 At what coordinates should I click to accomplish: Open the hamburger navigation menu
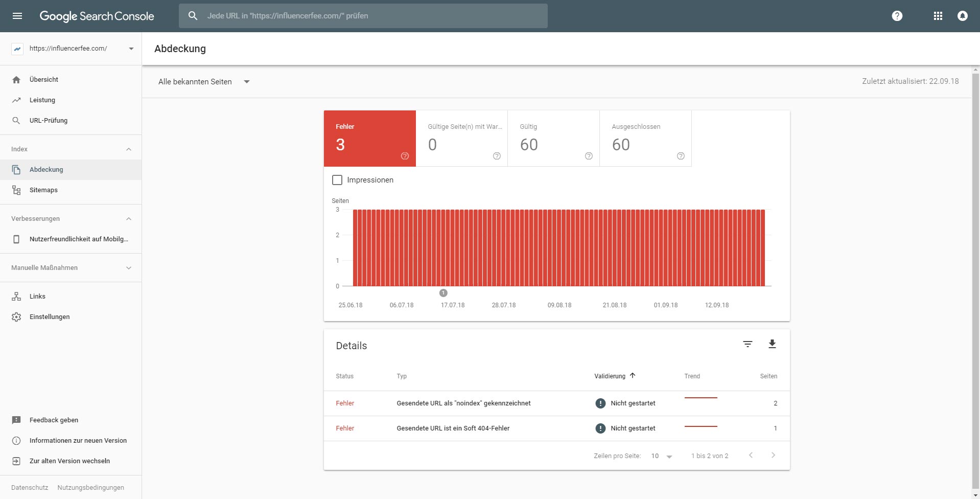click(17, 16)
